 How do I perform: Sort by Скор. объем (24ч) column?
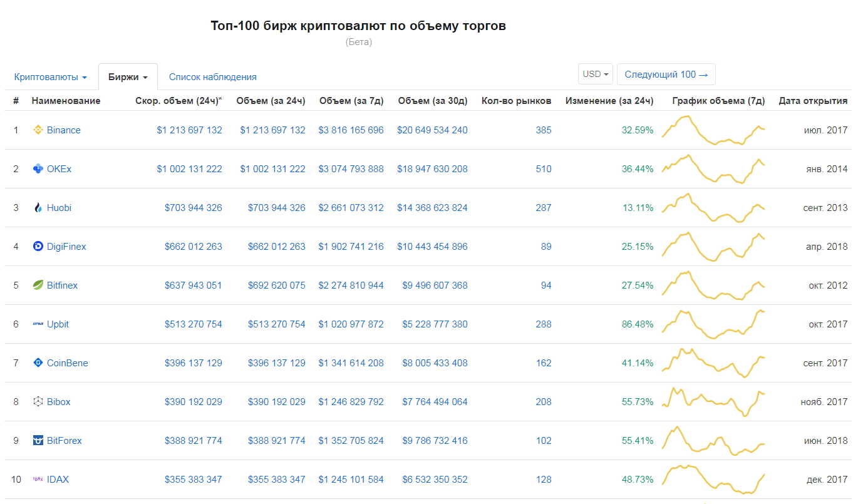click(x=178, y=101)
